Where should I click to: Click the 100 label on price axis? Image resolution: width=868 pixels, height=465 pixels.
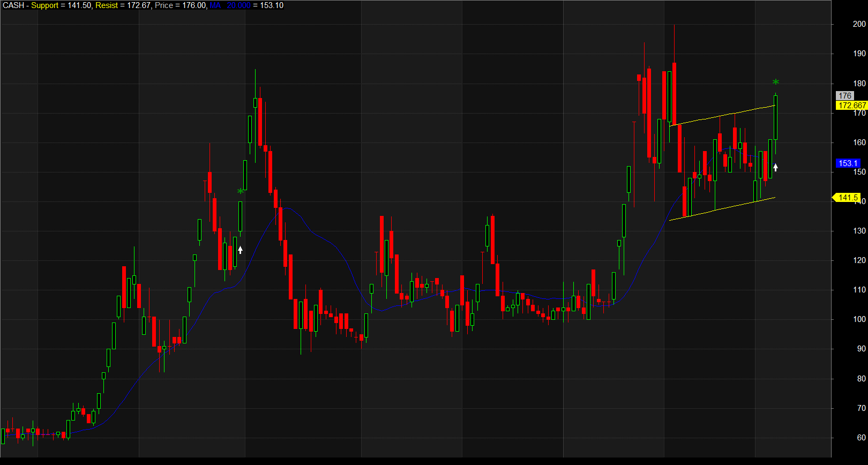[x=859, y=319]
